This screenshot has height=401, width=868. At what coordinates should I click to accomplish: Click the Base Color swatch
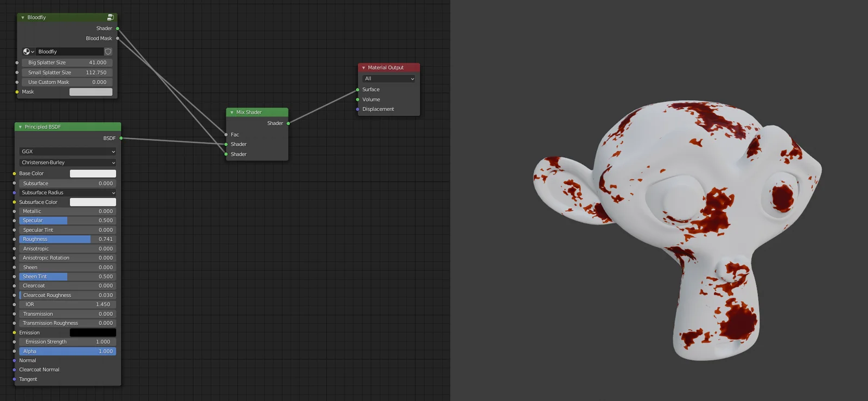93,173
